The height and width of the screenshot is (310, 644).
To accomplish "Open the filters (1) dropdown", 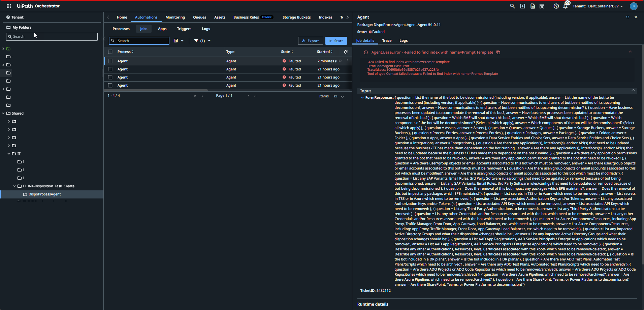I will [x=202, y=41].
